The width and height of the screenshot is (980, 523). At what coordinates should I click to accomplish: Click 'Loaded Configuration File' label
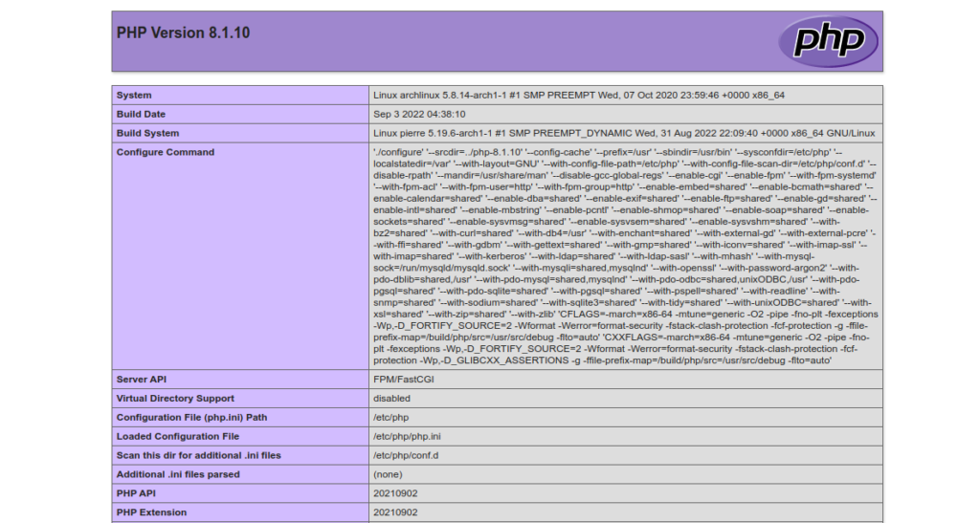(177, 436)
